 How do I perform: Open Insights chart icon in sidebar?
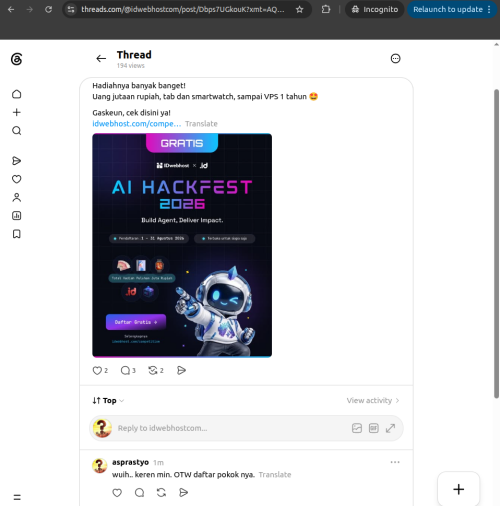pos(16,216)
